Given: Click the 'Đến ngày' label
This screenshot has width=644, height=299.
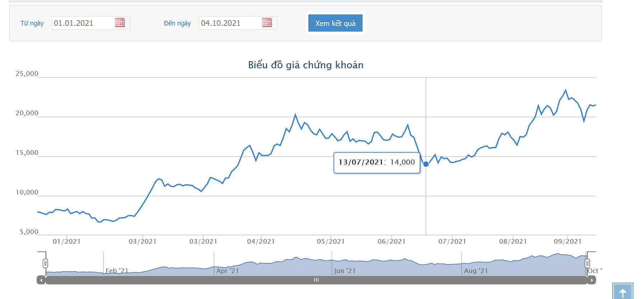Looking at the screenshot, I should click(177, 23).
